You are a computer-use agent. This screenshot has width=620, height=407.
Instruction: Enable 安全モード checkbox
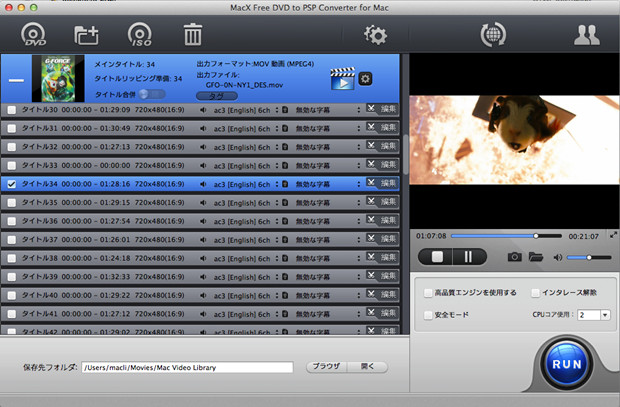coord(427,315)
